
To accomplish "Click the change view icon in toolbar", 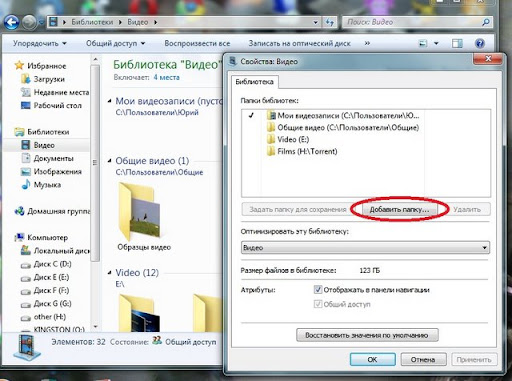I will point(423,43).
